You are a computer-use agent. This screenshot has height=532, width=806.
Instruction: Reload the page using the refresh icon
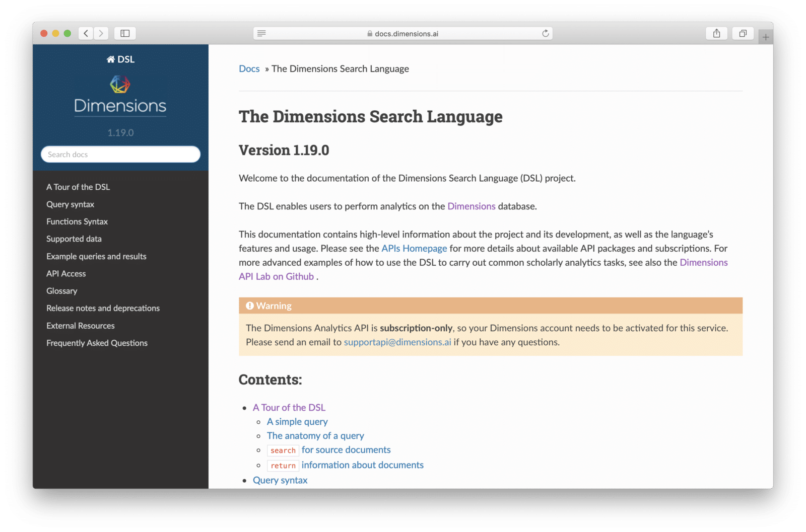point(546,33)
